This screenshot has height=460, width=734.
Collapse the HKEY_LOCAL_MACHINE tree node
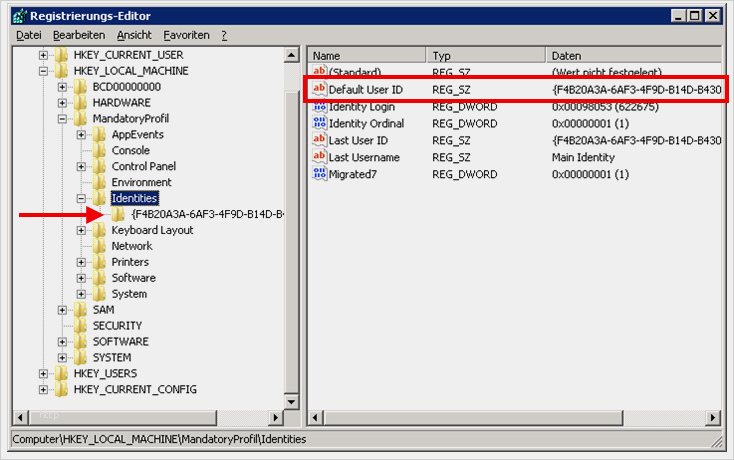tap(44, 71)
